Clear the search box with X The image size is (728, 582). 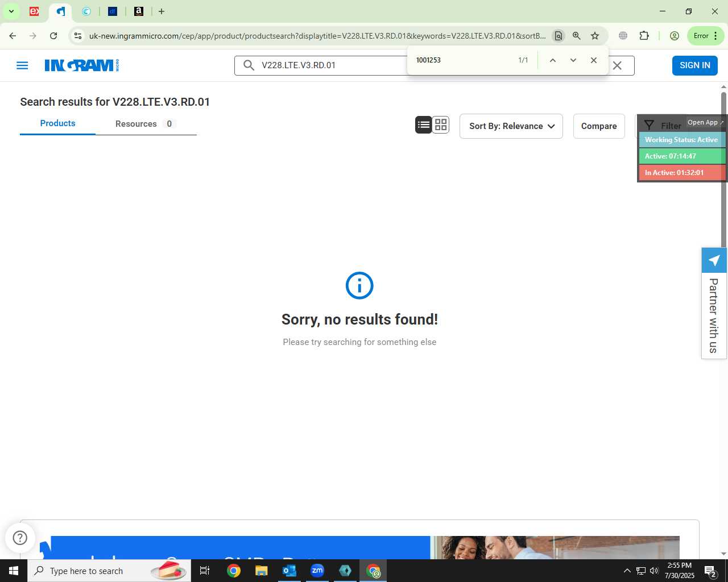click(x=617, y=65)
